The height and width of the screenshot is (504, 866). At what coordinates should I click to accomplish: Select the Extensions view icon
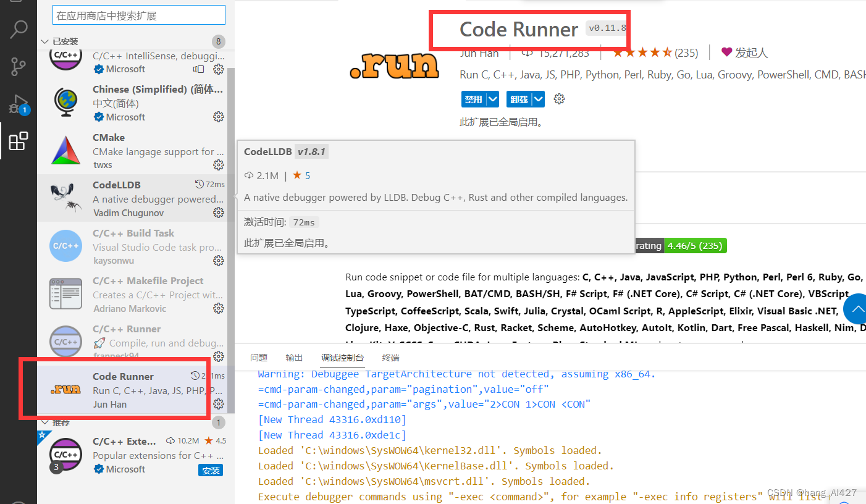[x=19, y=141]
